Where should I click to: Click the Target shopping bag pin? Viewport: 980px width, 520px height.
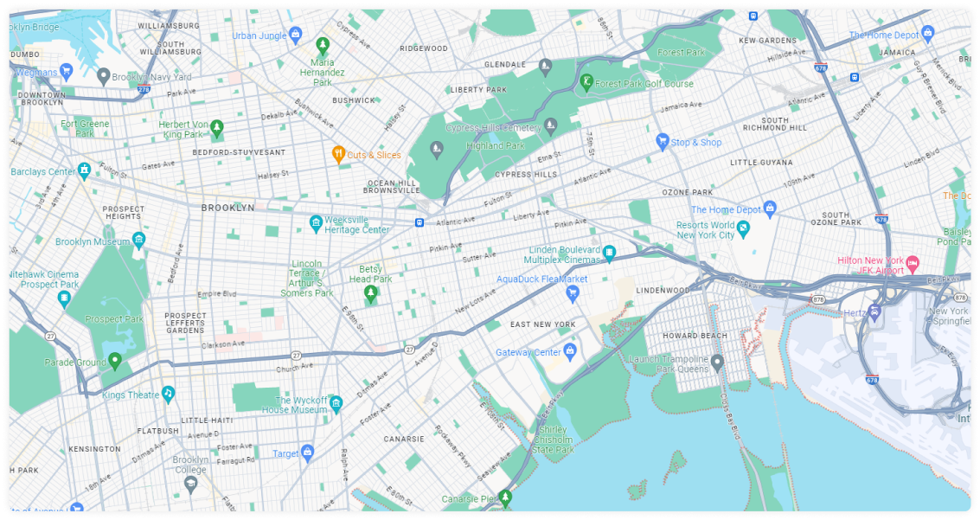[307, 453]
